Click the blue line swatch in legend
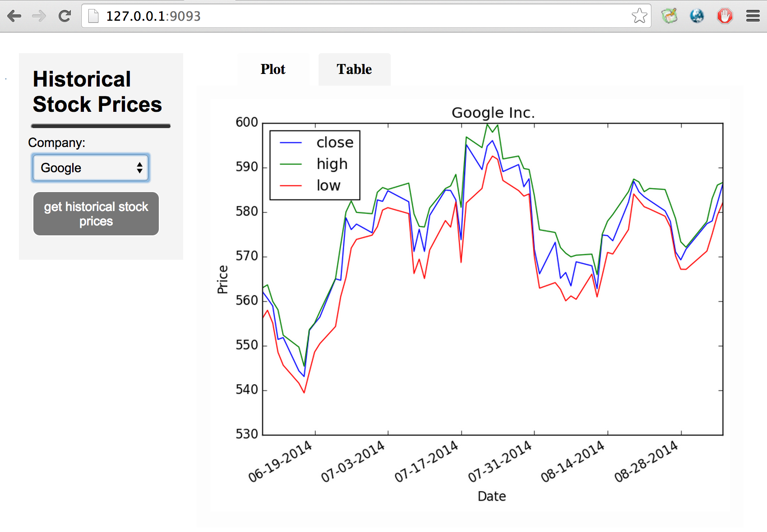 click(x=291, y=142)
